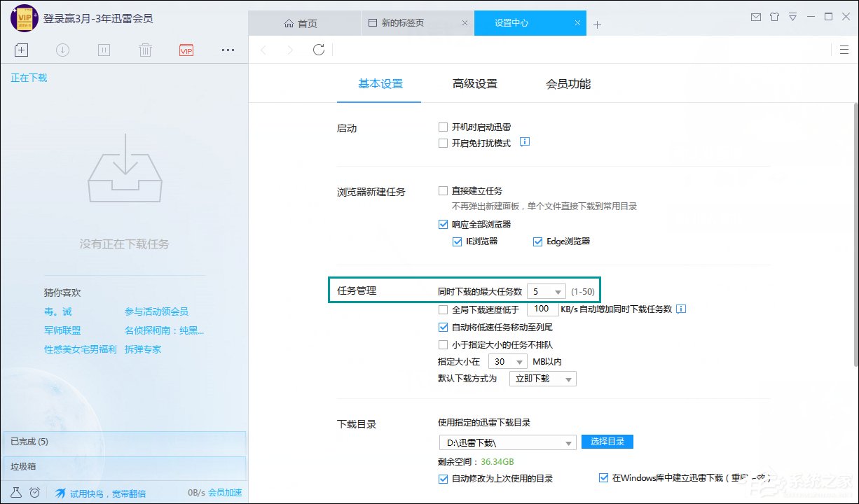Click the delete task trash icon
The height and width of the screenshot is (504, 859).
145,50
